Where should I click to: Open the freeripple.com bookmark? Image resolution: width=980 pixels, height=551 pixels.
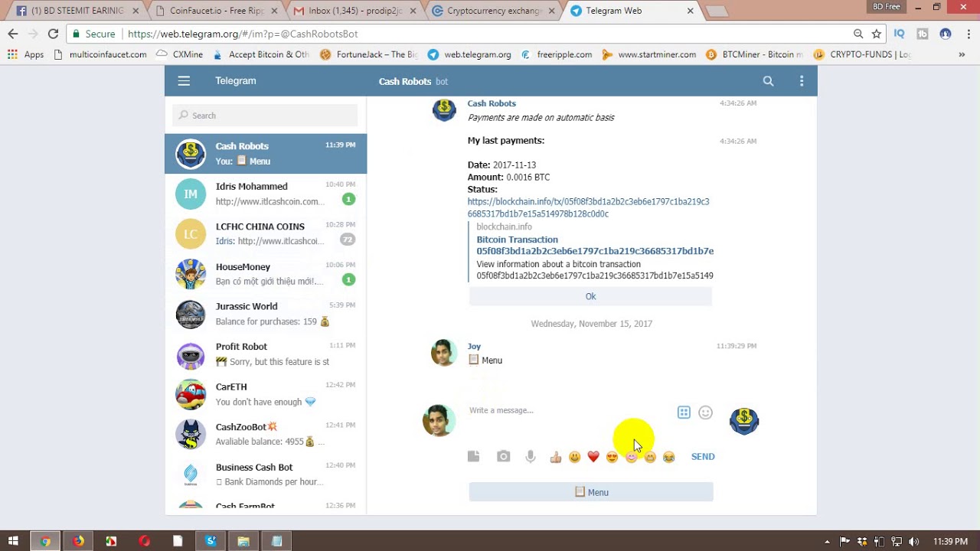click(557, 54)
